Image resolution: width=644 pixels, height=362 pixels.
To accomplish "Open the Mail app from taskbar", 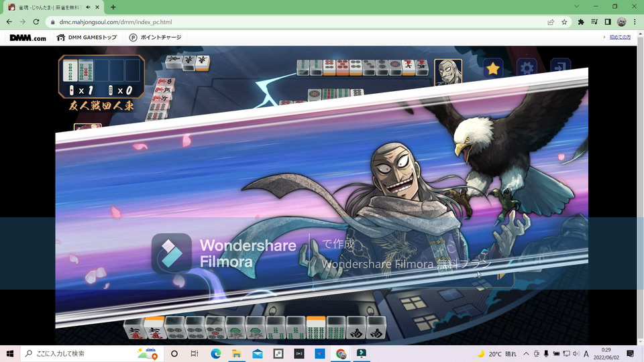I will (258, 353).
